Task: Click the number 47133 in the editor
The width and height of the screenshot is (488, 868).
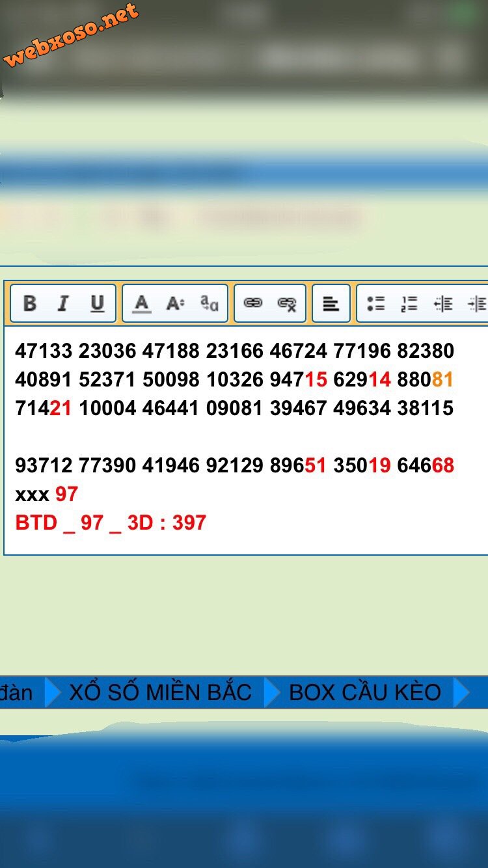Action: 44,351
